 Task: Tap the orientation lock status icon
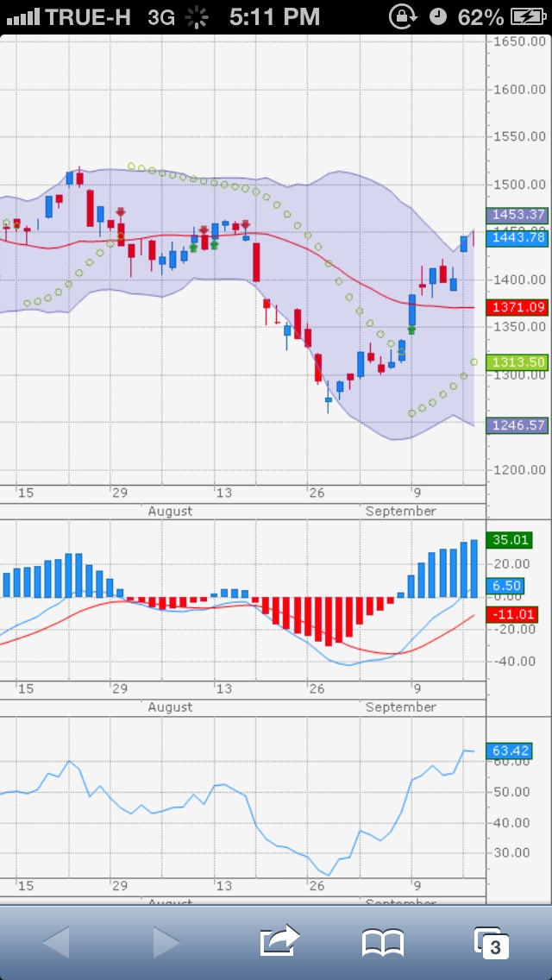tap(401, 17)
